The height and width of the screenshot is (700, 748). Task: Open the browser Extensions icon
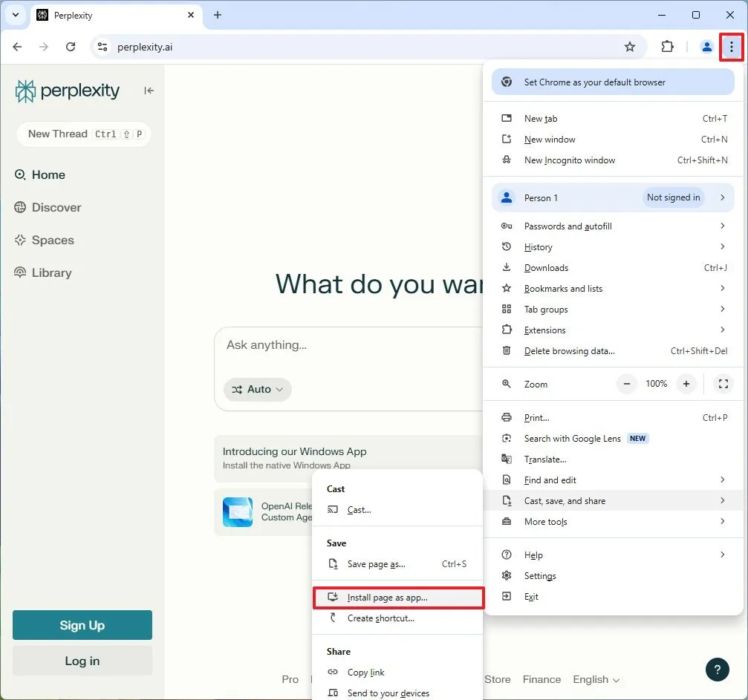tap(667, 46)
